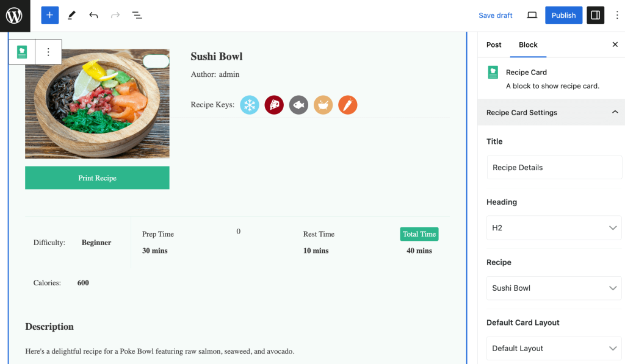Toggle the editor settings sidebar panel
This screenshot has width=625, height=364.
tap(595, 15)
